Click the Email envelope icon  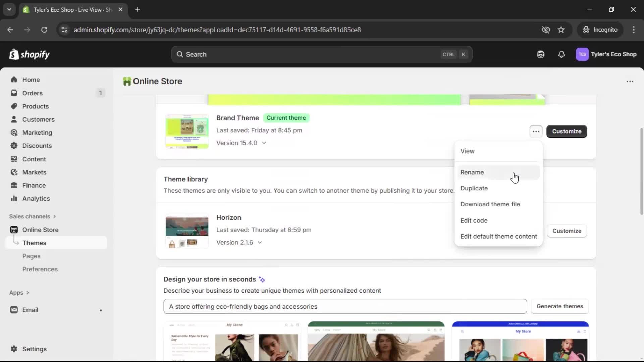(x=14, y=310)
